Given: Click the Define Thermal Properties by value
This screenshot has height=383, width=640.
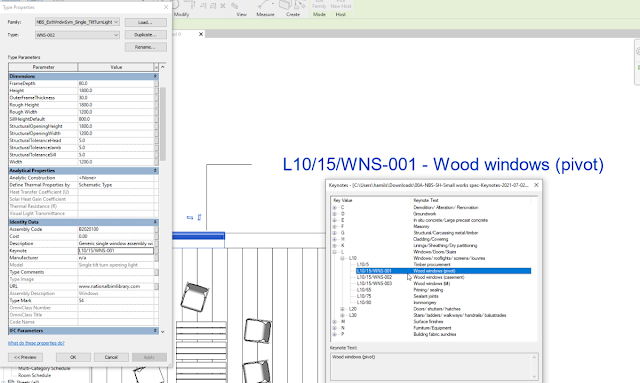Looking at the screenshot, I should tap(116, 185).
